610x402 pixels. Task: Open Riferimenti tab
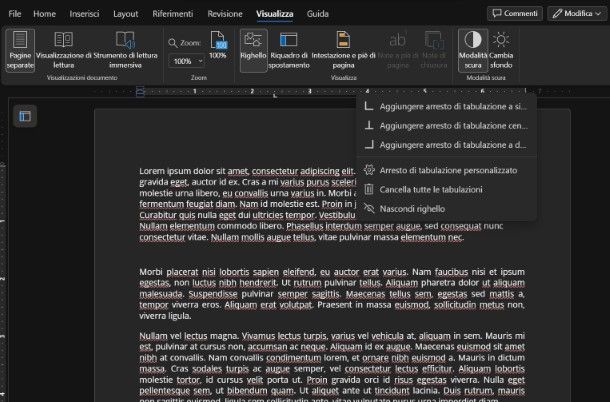[x=173, y=14]
